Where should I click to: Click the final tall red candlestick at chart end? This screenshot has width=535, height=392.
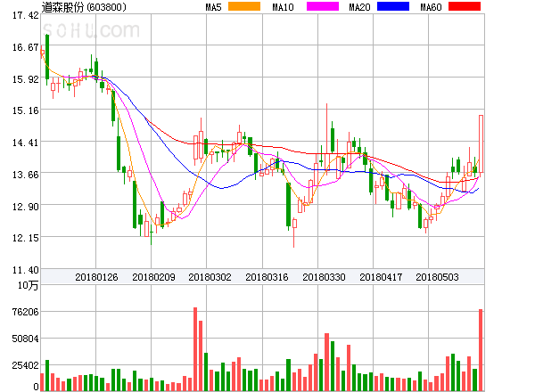pyautogui.click(x=481, y=144)
